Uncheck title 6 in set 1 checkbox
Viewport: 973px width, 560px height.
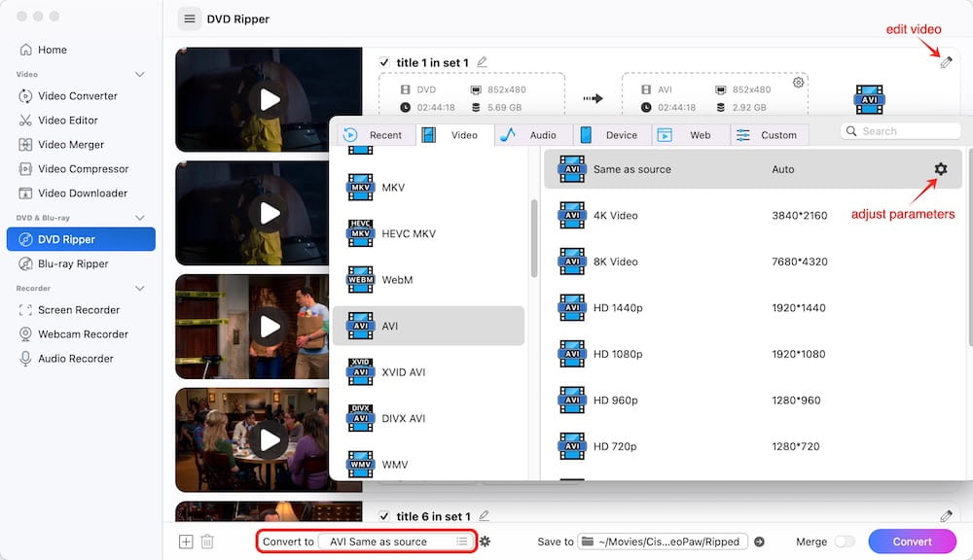384,516
